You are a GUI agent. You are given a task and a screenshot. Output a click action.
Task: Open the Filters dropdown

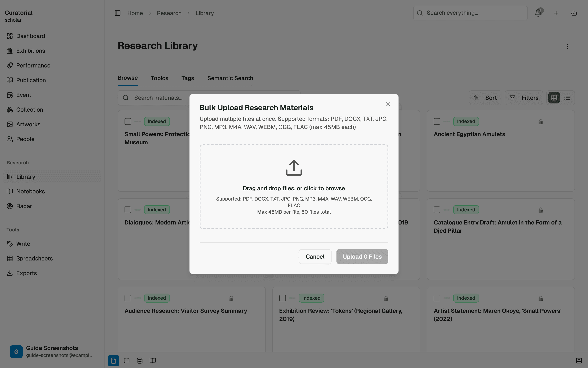tap(524, 98)
